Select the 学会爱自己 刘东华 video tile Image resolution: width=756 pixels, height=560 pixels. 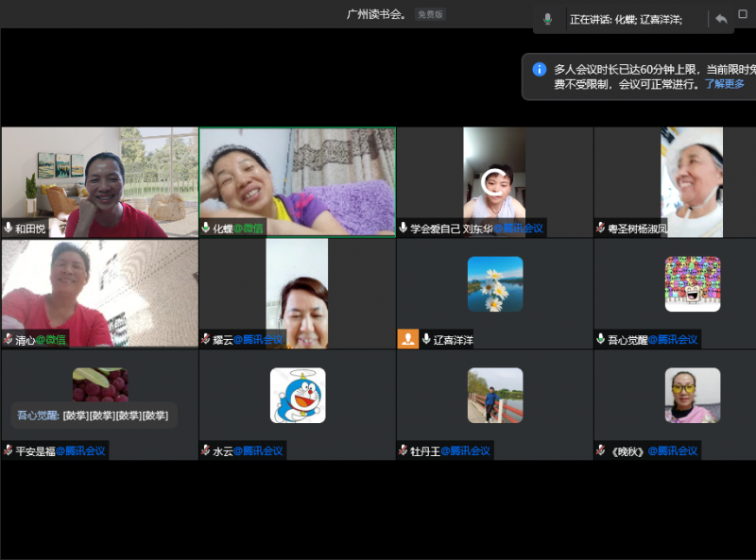click(x=494, y=181)
